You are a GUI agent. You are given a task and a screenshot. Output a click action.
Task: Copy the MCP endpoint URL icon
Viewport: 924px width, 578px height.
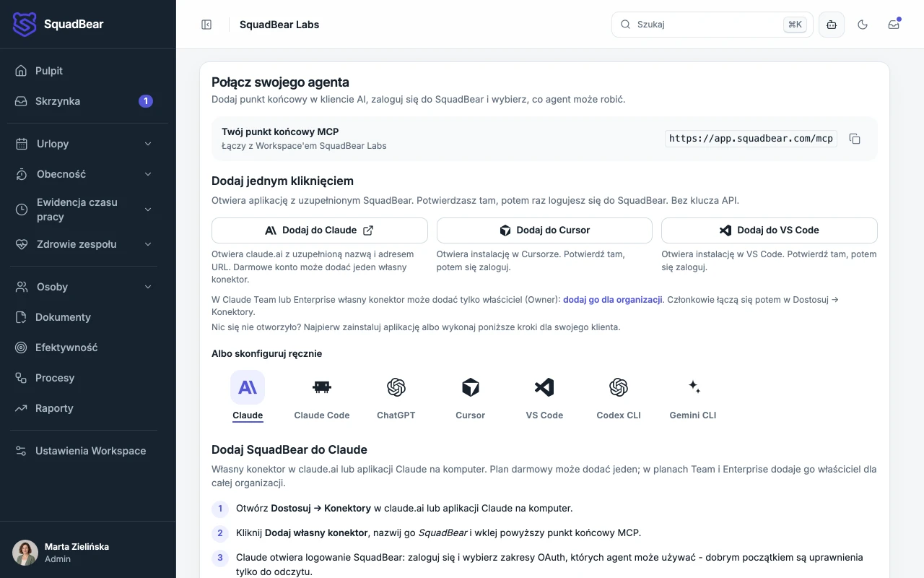tap(855, 139)
